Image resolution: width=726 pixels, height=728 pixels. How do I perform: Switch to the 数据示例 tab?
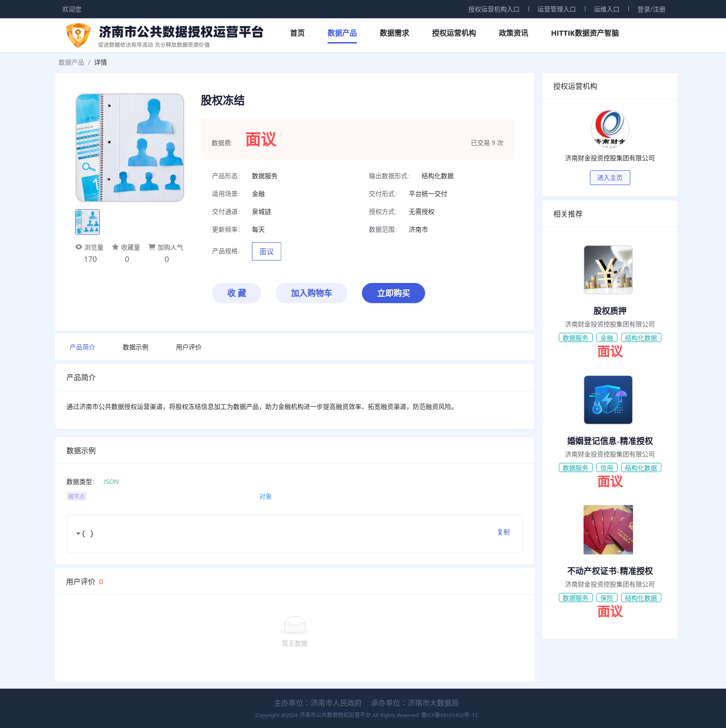(x=136, y=347)
